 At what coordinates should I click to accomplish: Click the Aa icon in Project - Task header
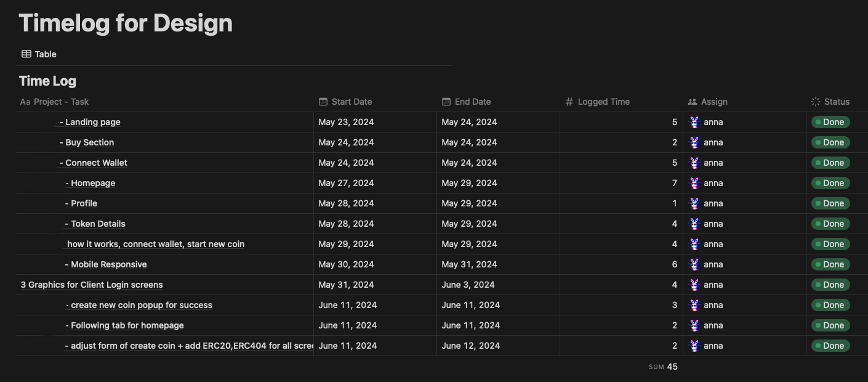tap(25, 102)
